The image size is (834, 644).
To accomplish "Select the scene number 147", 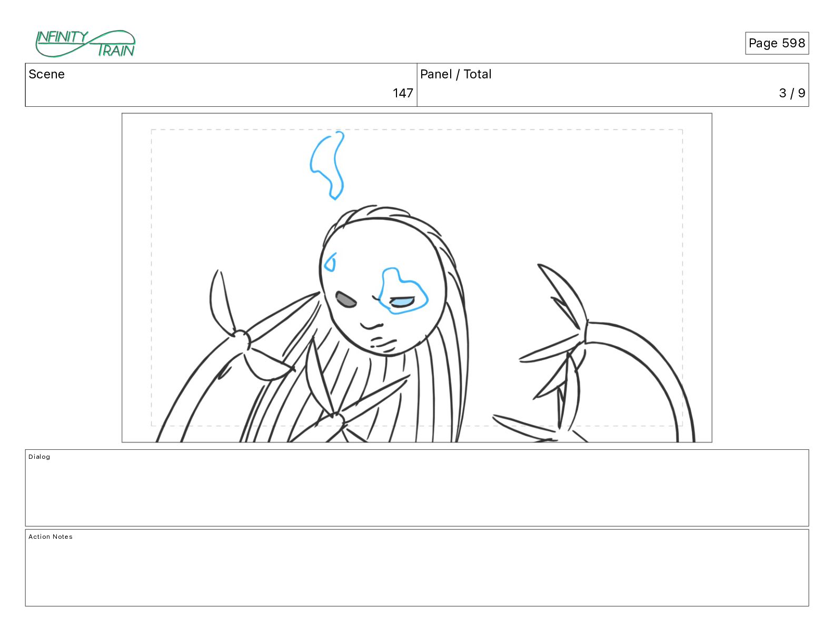I will (403, 93).
